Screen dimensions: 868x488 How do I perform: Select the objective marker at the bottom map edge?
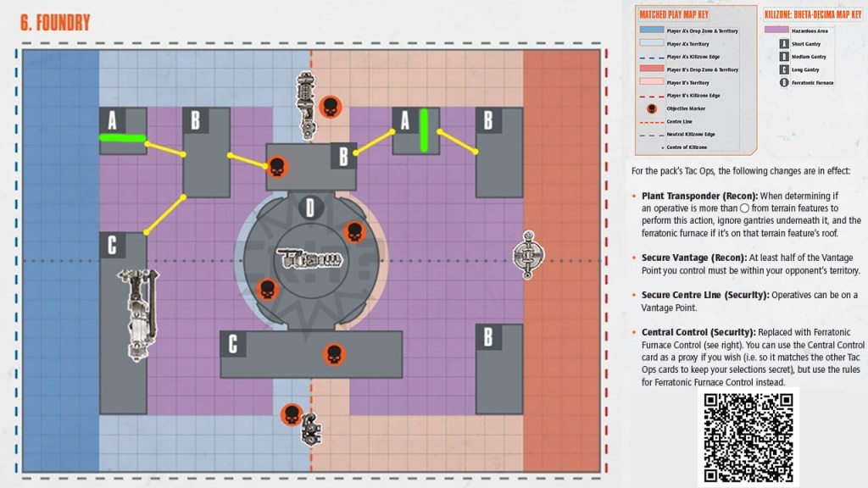tap(292, 414)
